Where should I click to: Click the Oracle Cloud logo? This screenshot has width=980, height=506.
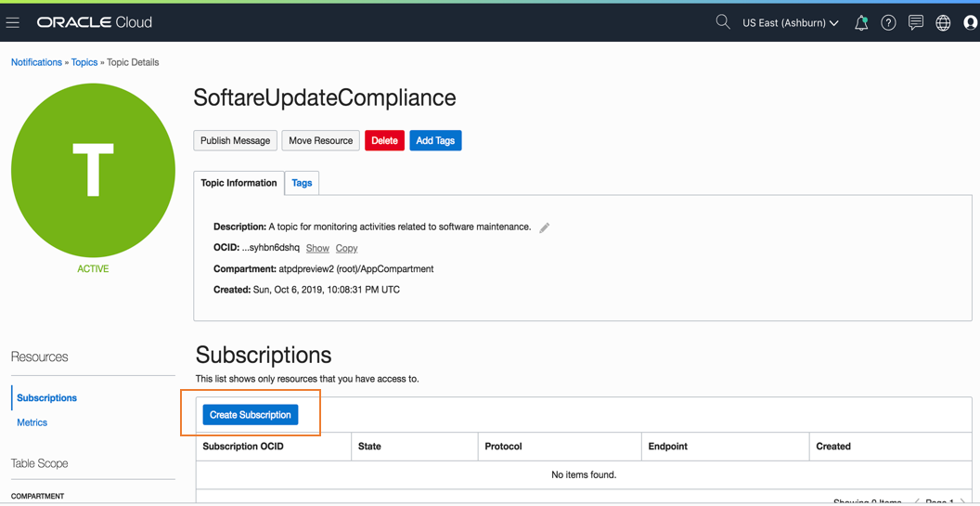[x=95, y=23]
